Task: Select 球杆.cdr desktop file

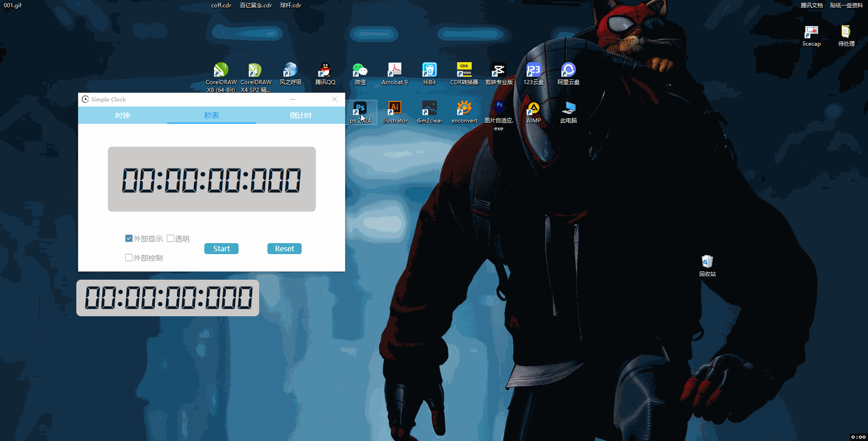Action: (291, 5)
